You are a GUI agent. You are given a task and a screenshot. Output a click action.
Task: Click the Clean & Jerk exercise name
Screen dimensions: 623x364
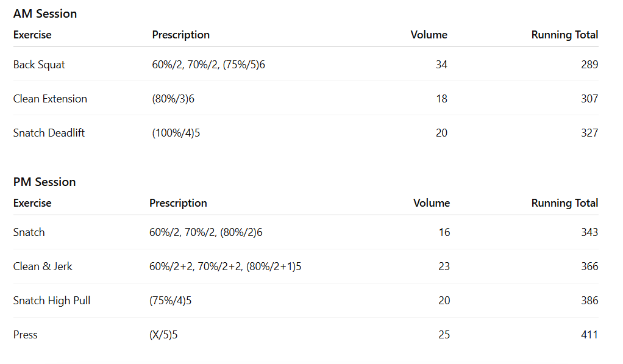[43, 266]
